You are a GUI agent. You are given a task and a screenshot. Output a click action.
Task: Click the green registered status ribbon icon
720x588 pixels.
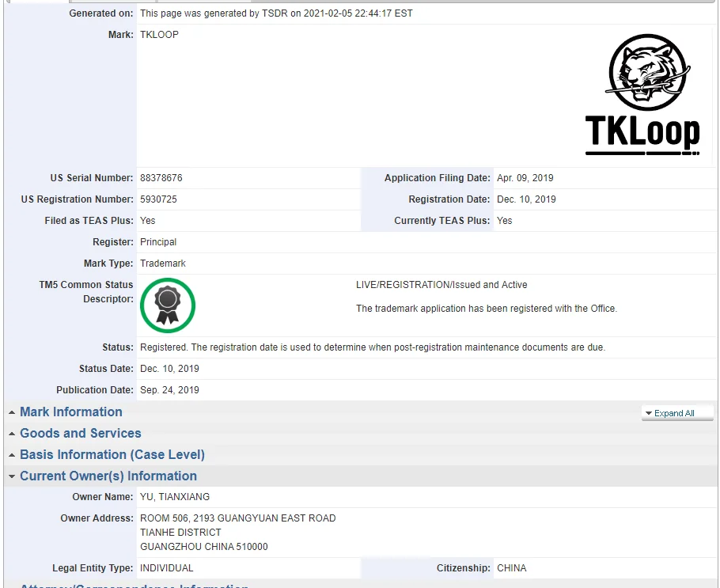pyautogui.click(x=168, y=305)
